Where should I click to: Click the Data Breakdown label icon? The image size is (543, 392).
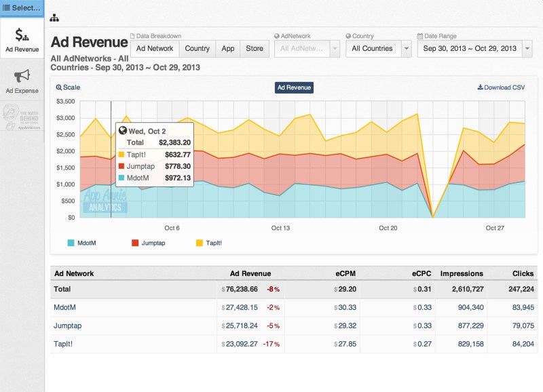point(132,36)
